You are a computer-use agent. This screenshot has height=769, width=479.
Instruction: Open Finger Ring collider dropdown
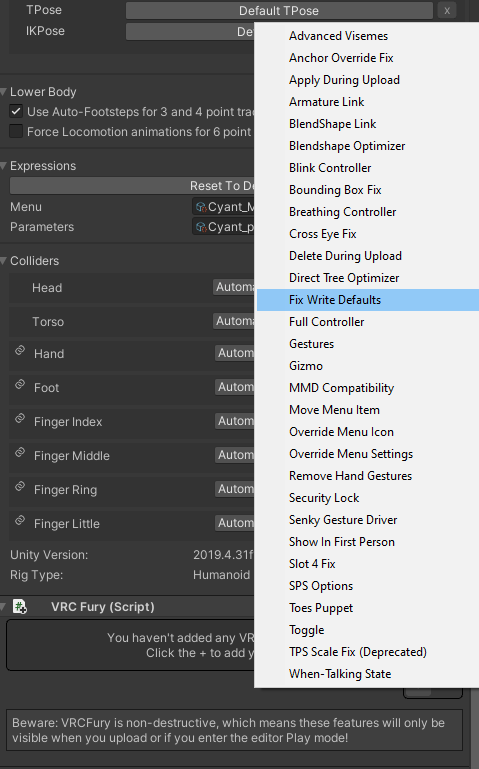click(x=235, y=488)
